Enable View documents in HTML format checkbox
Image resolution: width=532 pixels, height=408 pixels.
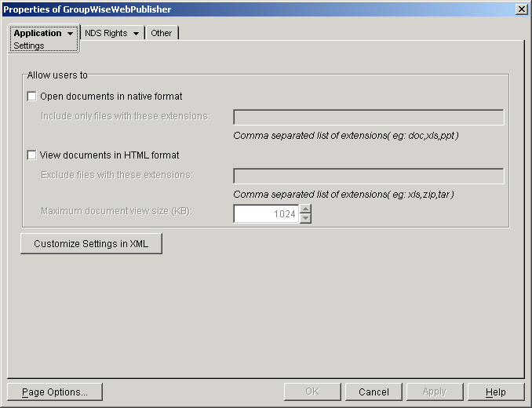[x=31, y=155]
